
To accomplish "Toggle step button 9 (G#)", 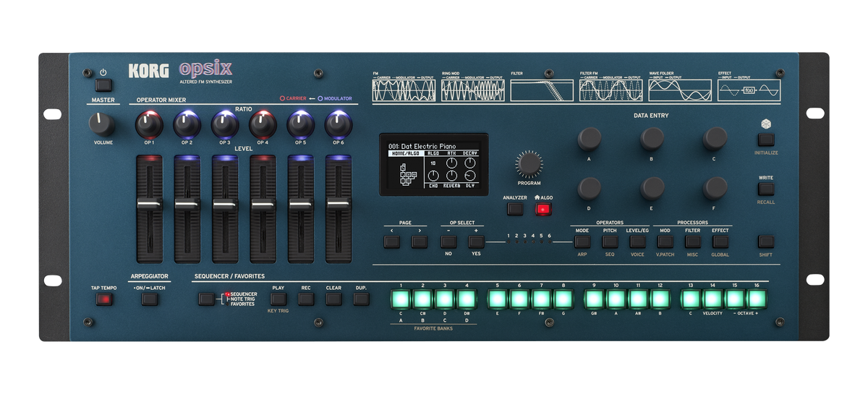I will pyautogui.click(x=594, y=299).
